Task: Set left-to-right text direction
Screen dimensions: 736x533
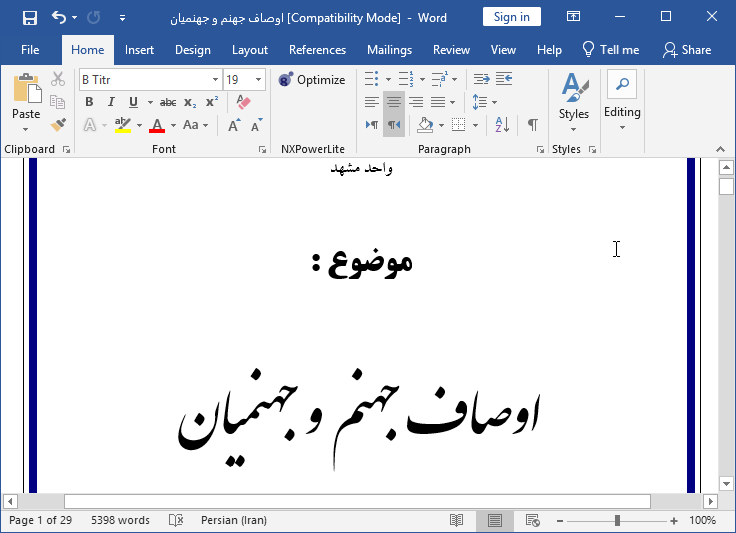Action: coord(372,125)
